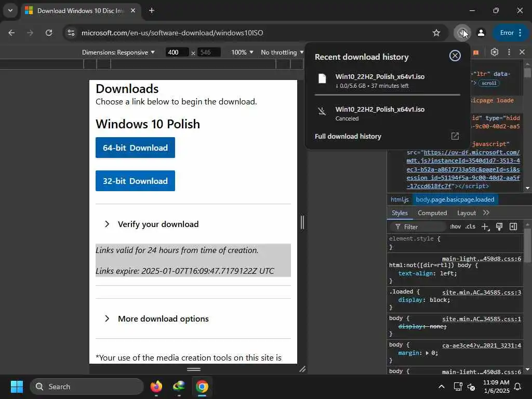Image resolution: width=532 pixels, height=399 pixels.
Task: Switch to the Styles tab
Action: pos(400,212)
